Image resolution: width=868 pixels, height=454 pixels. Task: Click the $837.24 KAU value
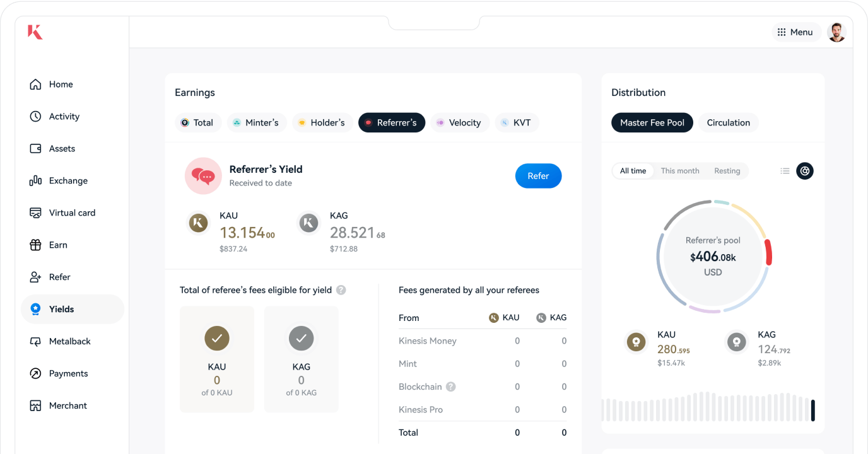[233, 249]
